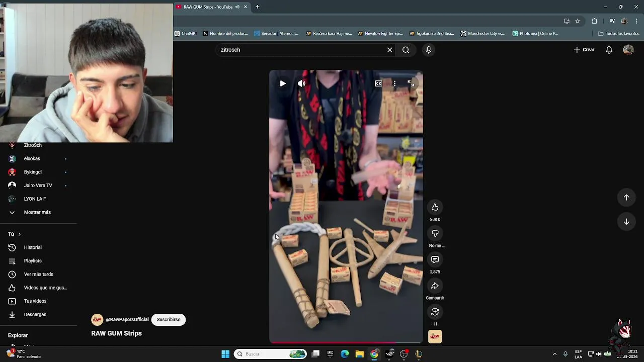The height and width of the screenshot is (362, 644).
Task: Open the @RawPapersOfficial channel link
Action: tap(127, 319)
